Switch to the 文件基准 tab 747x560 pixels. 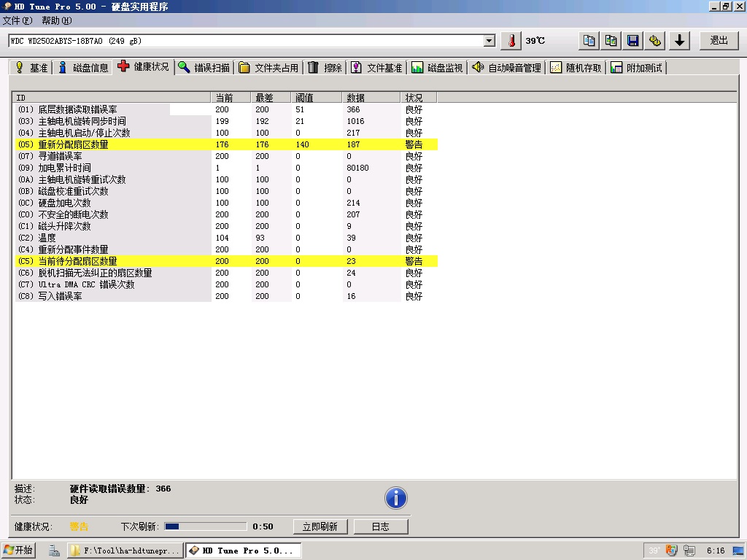click(x=377, y=68)
